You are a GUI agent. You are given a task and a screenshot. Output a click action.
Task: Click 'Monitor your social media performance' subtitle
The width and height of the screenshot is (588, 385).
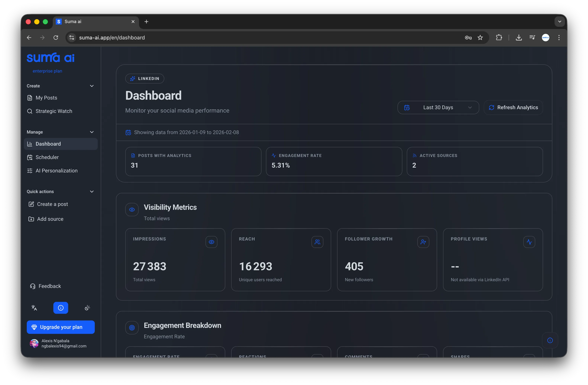(x=177, y=110)
